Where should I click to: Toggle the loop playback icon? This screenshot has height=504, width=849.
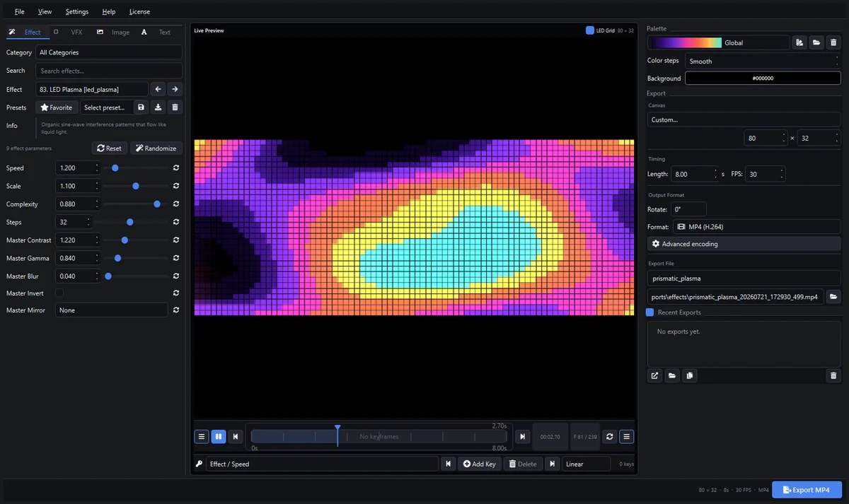(x=610, y=437)
